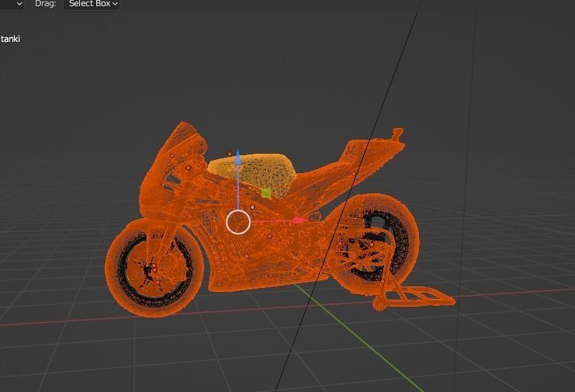Click the white circle move gizmo center

[x=238, y=222]
